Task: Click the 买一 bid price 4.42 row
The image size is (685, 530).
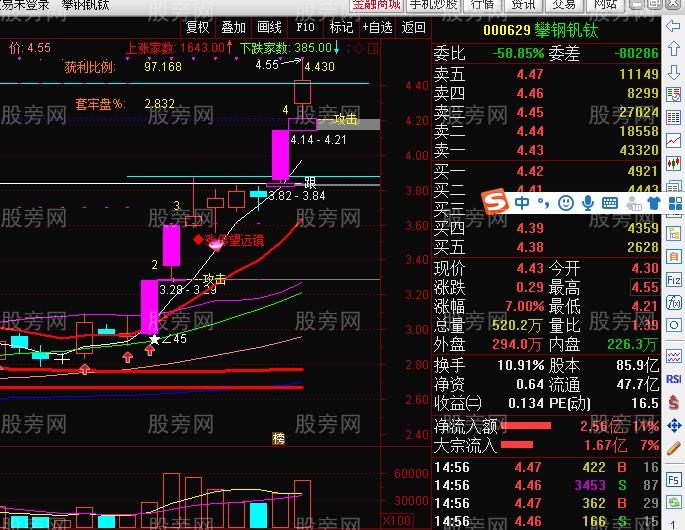Action: tap(546, 171)
